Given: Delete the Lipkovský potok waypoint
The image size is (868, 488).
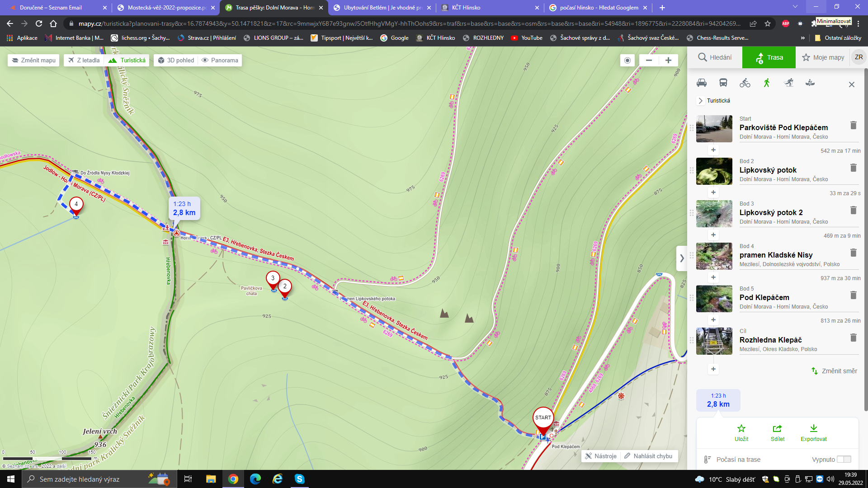Looking at the screenshot, I should (853, 168).
